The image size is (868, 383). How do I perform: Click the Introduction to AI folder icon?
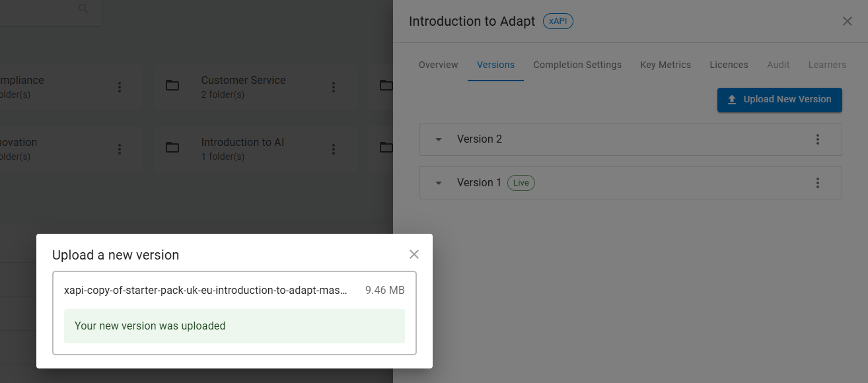[172, 148]
